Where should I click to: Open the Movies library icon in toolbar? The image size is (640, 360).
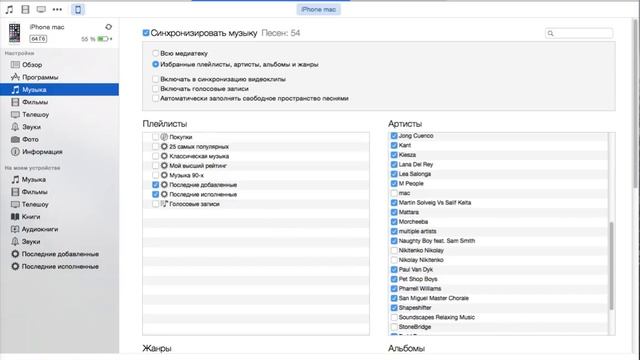coord(25,9)
